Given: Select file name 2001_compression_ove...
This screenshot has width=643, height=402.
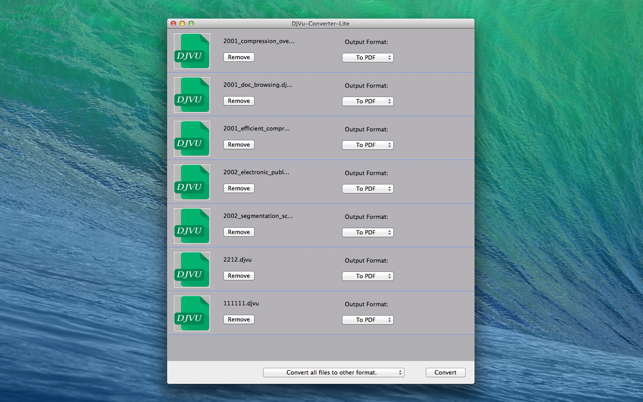Looking at the screenshot, I should click(259, 41).
